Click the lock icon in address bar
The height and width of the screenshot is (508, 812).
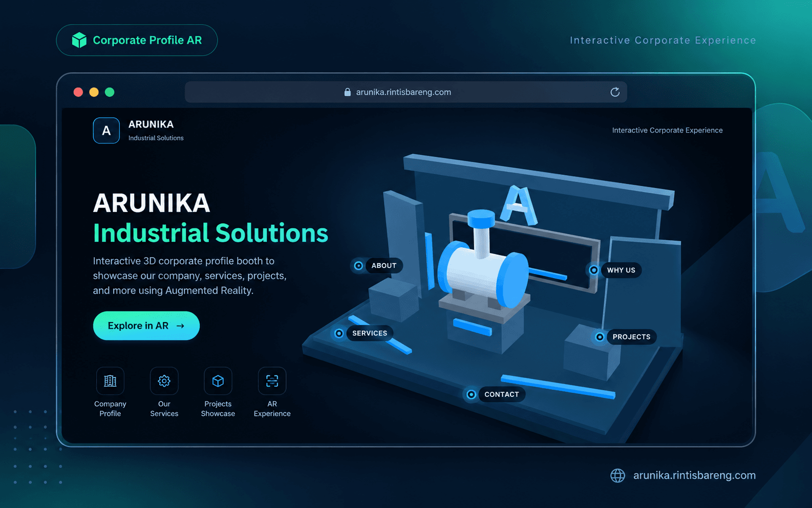pos(348,92)
